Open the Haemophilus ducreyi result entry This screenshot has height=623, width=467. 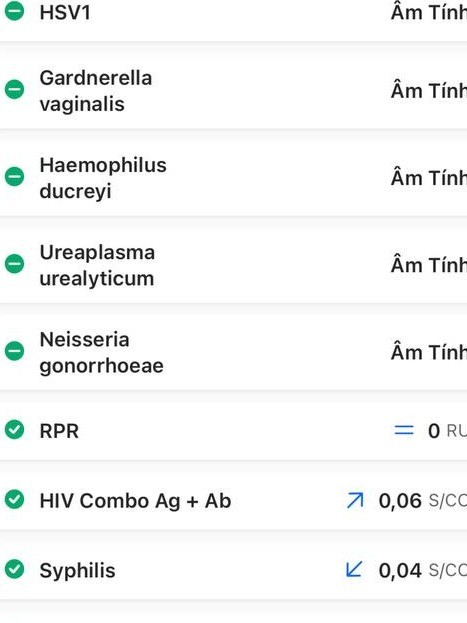click(233, 176)
